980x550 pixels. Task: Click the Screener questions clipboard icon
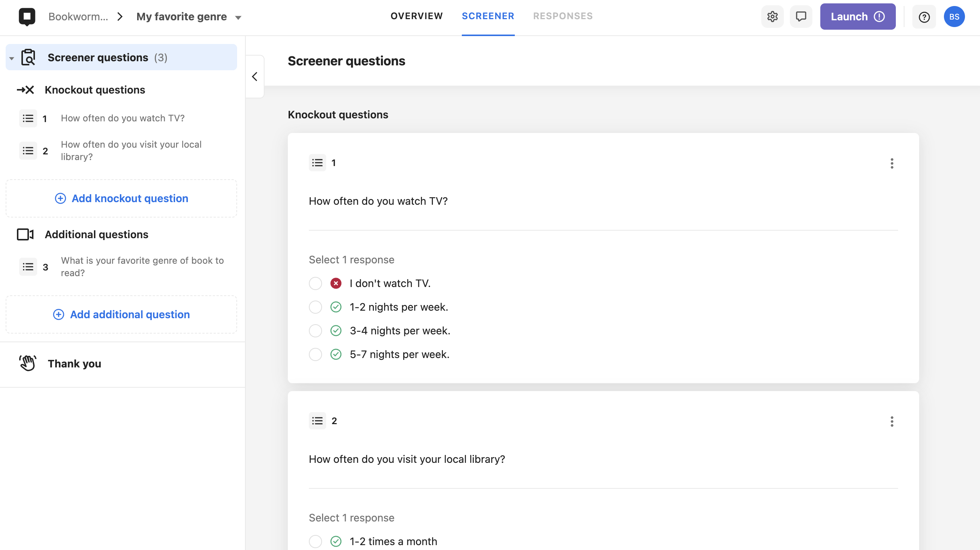(x=29, y=57)
